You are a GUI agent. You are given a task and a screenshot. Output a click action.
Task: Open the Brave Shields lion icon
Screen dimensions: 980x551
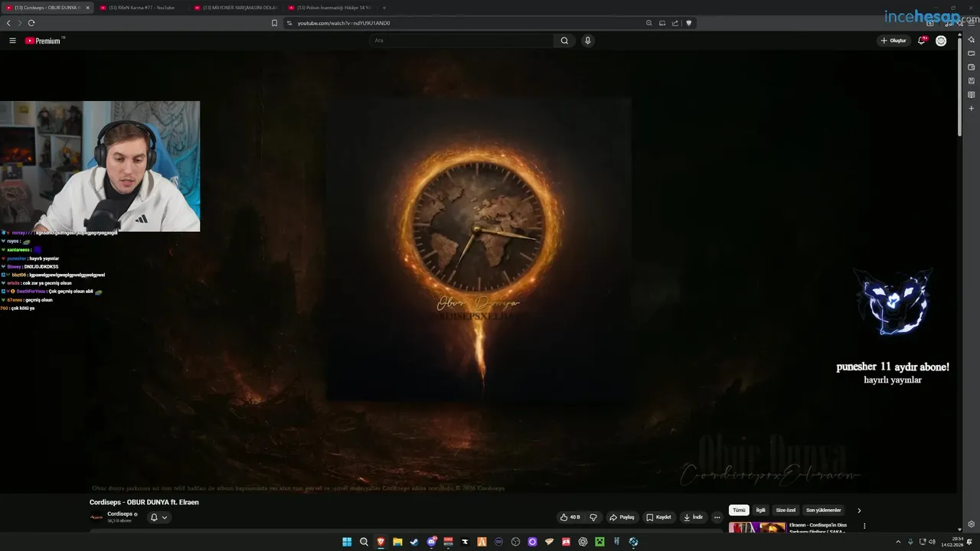pyautogui.click(x=688, y=23)
